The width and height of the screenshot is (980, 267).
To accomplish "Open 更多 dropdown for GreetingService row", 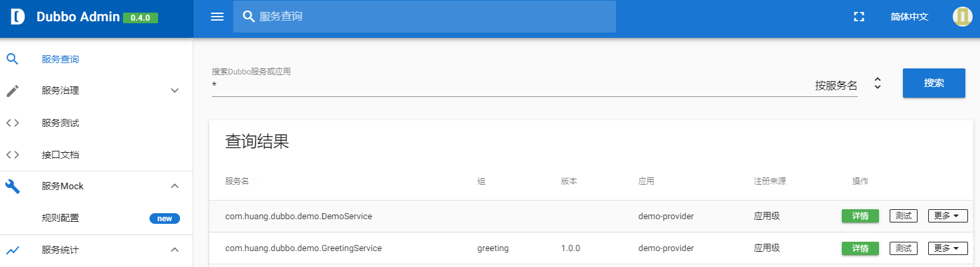I will point(947,248).
